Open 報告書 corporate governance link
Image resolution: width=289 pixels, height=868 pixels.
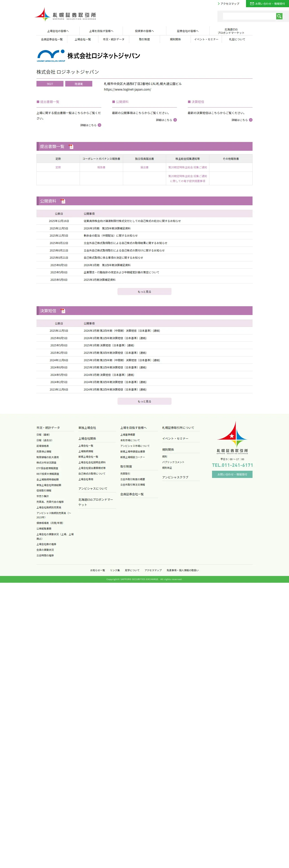click(x=101, y=167)
